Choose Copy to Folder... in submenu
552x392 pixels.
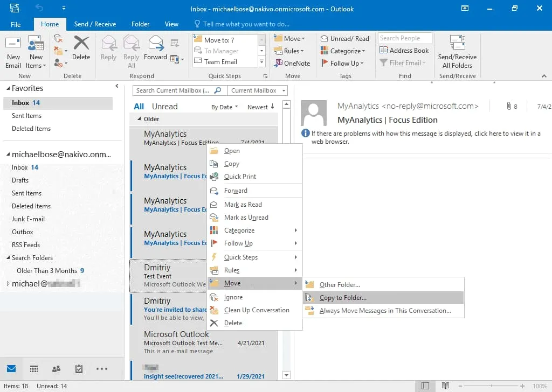pyautogui.click(x=343, y=298)
